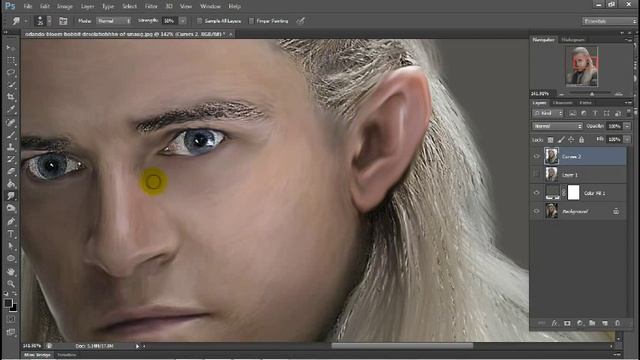Select the Path Selection tool

(x=11, y=246)
